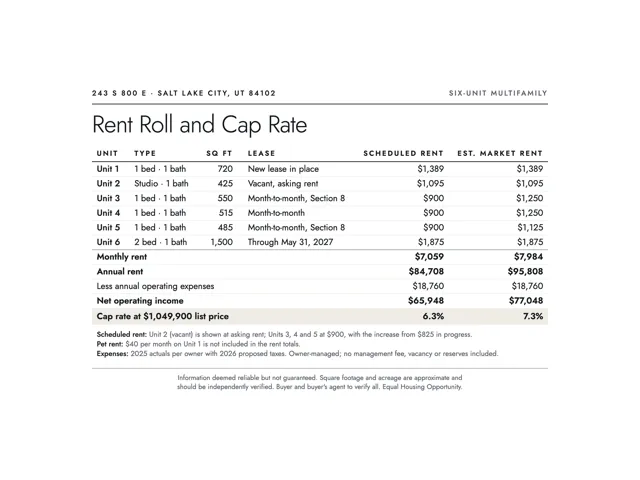Select the Pet rent footnote line
The height and width of the screenshot is (480, 640).
tap(198, 344)
